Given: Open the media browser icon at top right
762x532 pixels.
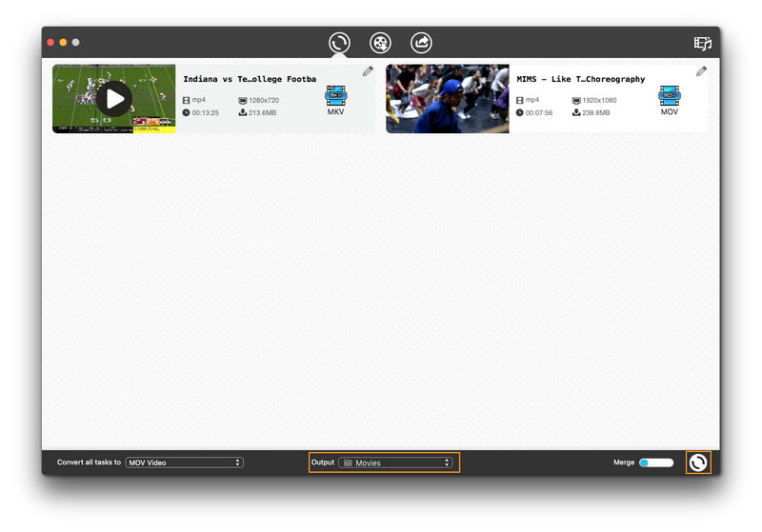Looking at the screenshot, I should (x=702, y=43).
